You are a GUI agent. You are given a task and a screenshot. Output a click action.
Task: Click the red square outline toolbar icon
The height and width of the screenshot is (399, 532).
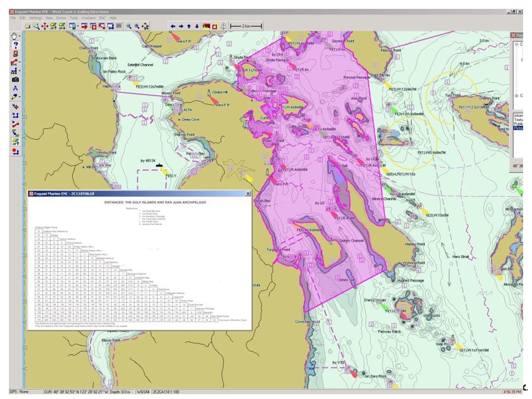coord(214,26)
